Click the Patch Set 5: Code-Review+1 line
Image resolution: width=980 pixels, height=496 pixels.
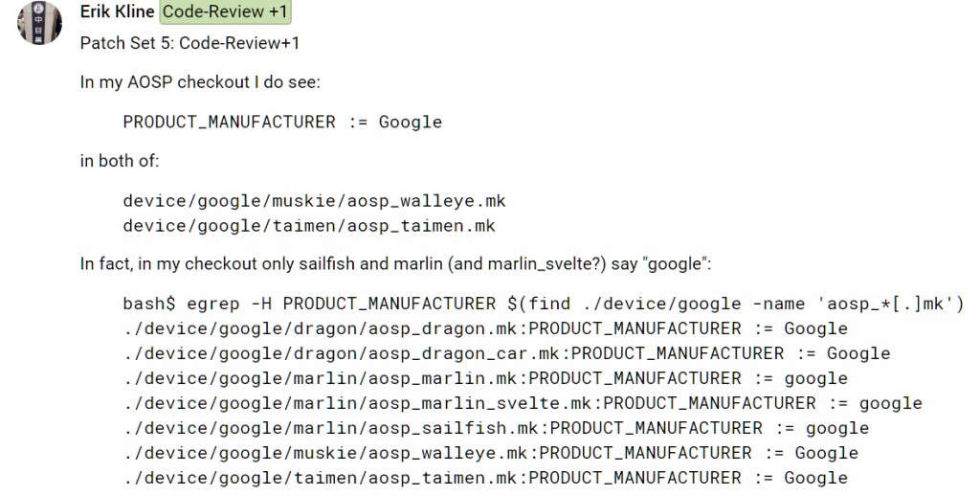[x=189, y=43]
